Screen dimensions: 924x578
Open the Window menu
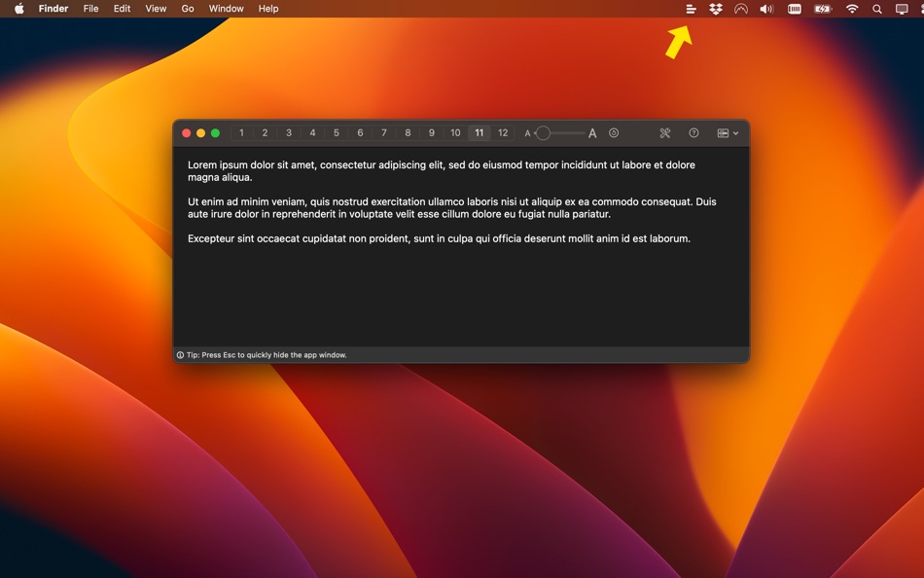[227, 9]
